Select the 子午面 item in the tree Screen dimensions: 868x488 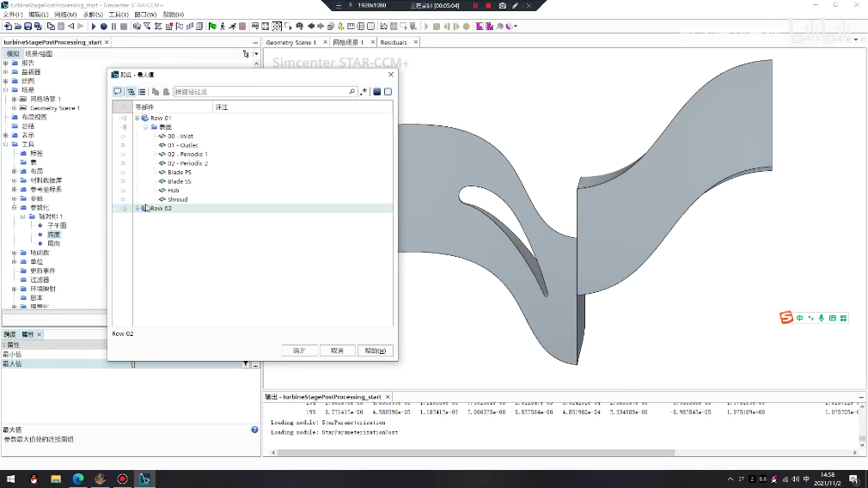click(57, 226)
